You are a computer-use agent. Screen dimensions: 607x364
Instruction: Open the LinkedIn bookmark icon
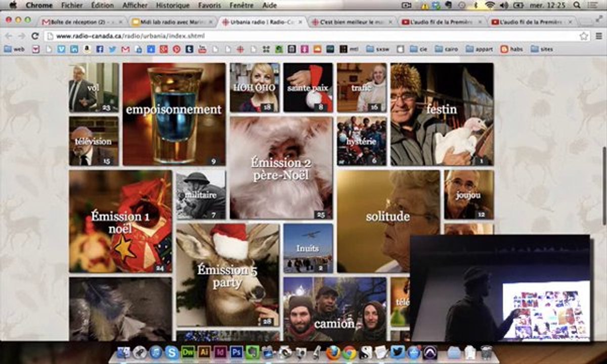pos(74,49)
